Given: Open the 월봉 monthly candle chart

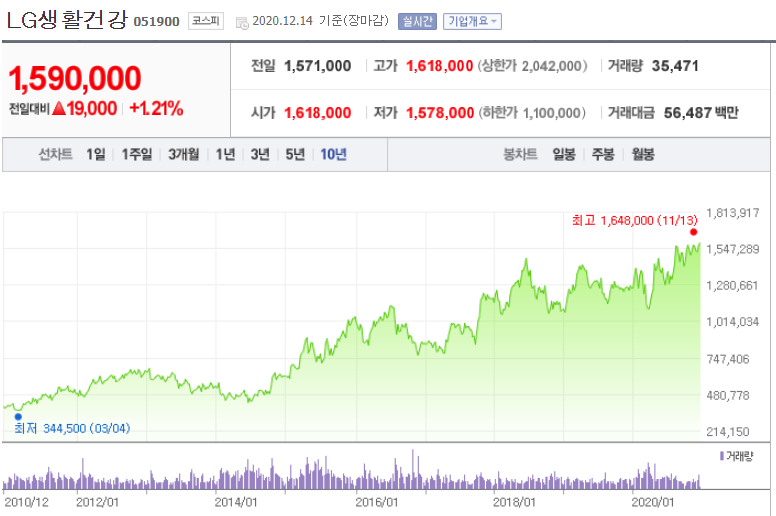Looking at the screenshot, I should coord(643,154).
